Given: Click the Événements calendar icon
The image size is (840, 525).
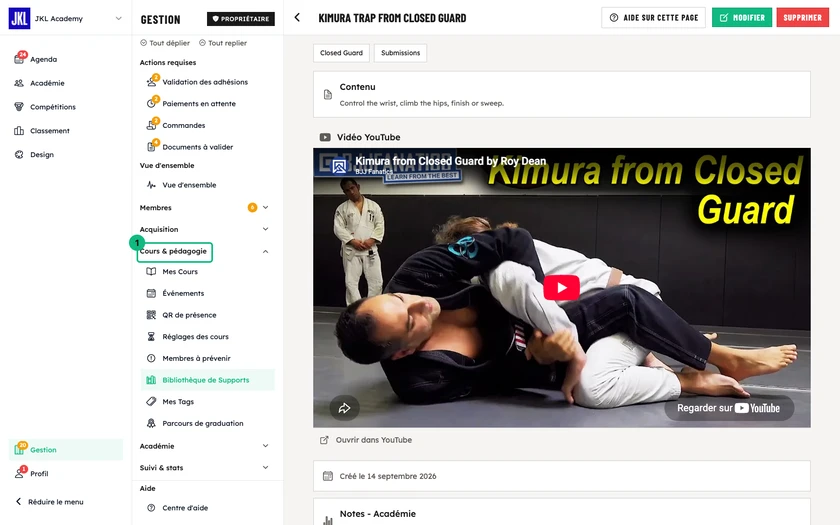Looking at the screenshot, I should [x=152, y=293].
